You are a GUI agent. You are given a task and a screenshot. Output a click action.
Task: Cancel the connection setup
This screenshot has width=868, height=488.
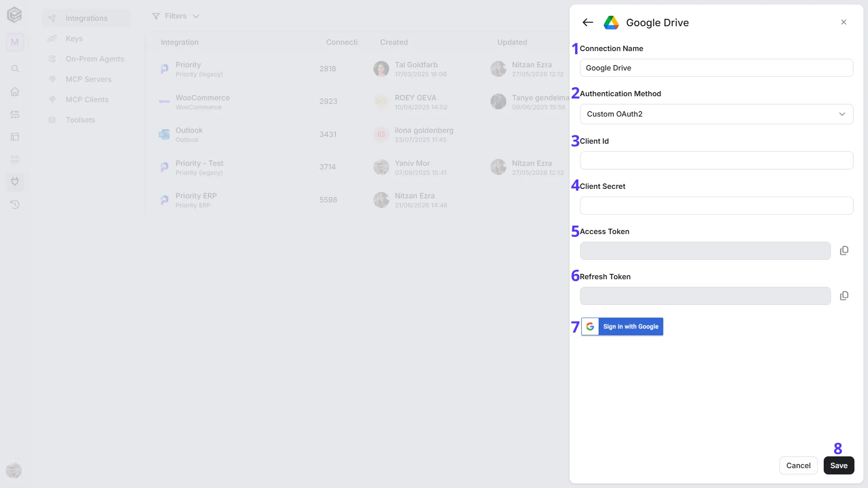coord(798,465)
